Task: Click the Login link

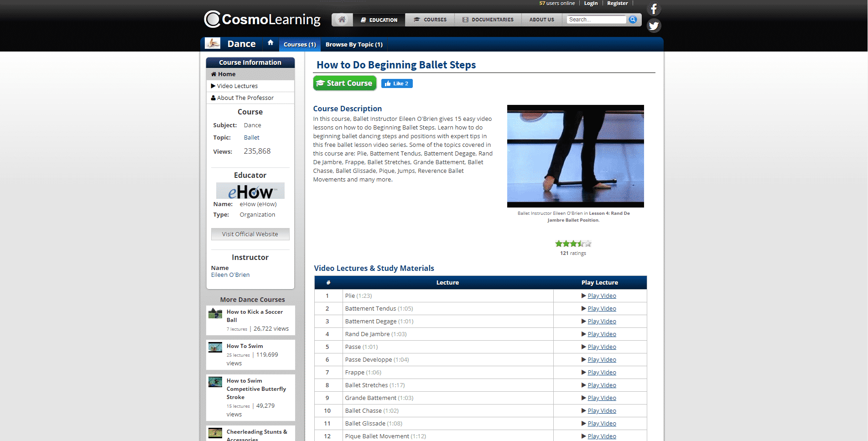Action: [591, 3]
